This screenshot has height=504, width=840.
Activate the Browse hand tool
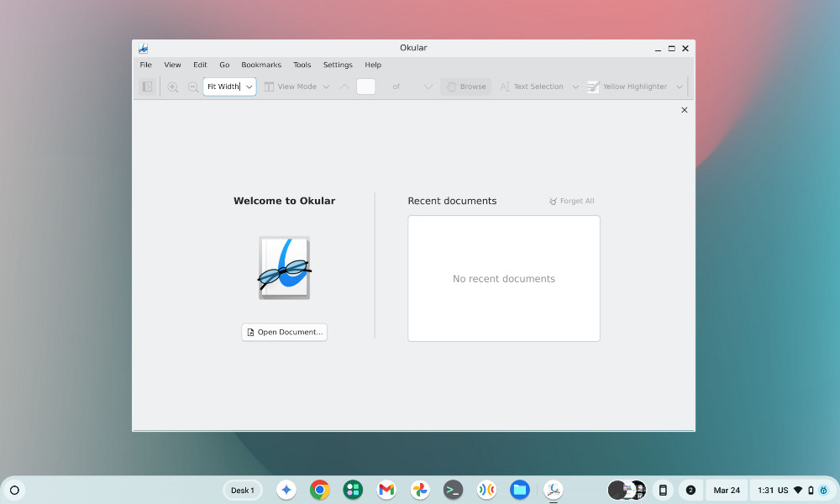[466, 87]
